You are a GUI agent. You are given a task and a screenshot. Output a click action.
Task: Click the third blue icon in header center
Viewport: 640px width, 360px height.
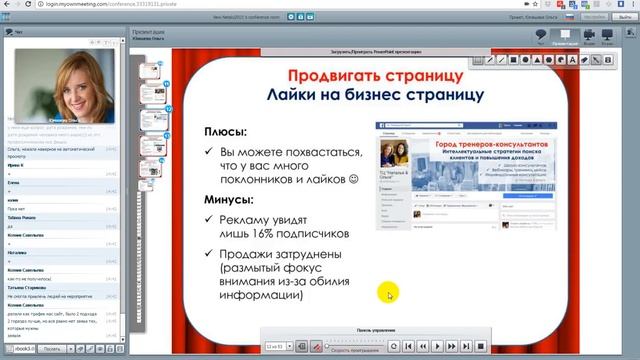pos(310,17)
